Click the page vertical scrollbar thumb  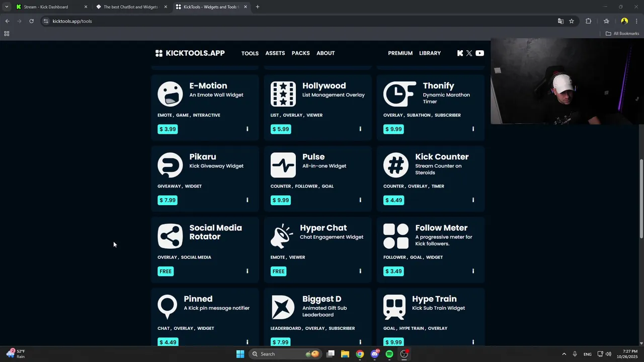(x=641, y=199)
